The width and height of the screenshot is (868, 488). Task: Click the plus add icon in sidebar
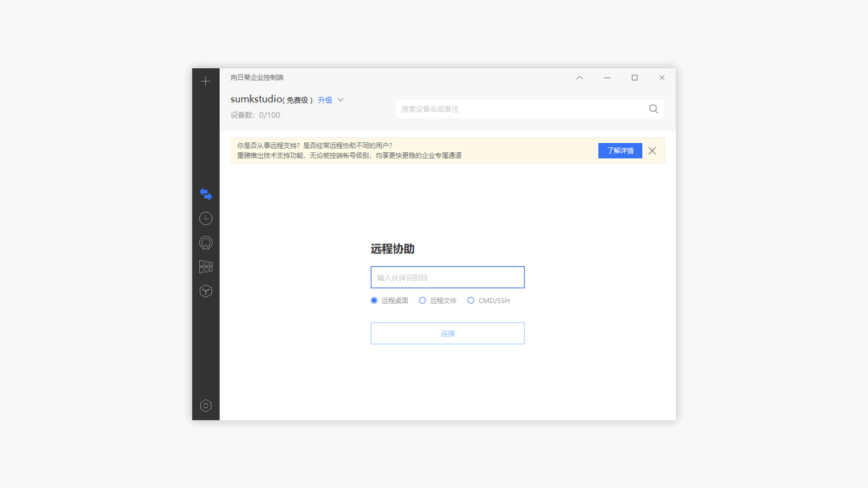pyautogui.click(x=206, y=81)
